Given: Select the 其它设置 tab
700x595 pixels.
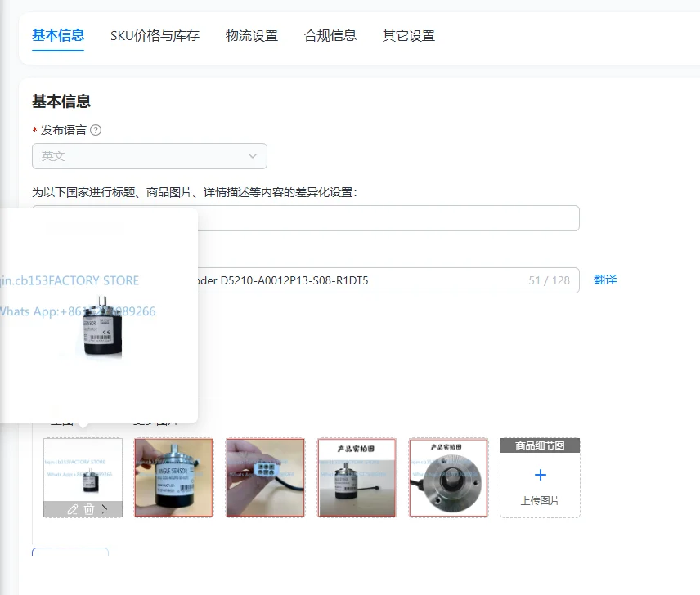Looking at the screenshot, I should 409,36.
